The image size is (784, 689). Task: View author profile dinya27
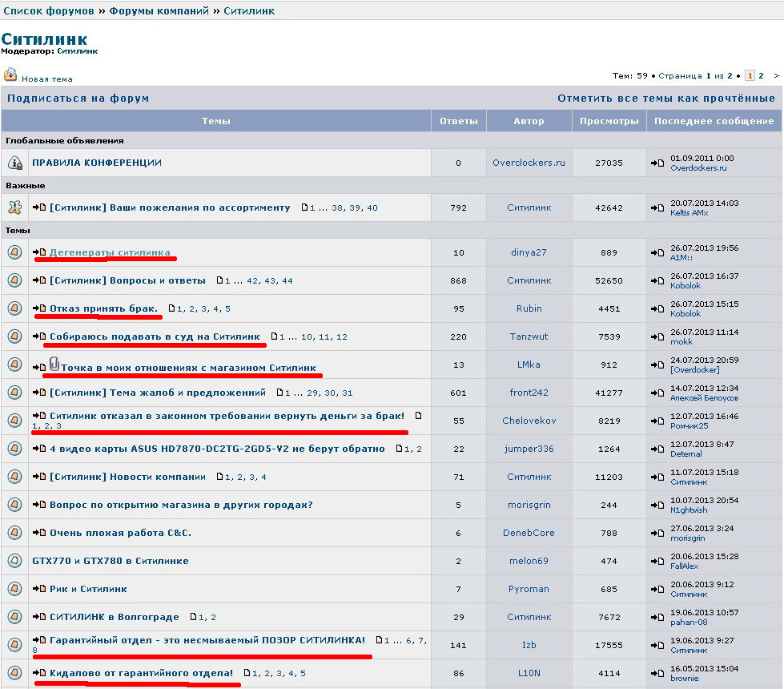[x=529, y=252]
